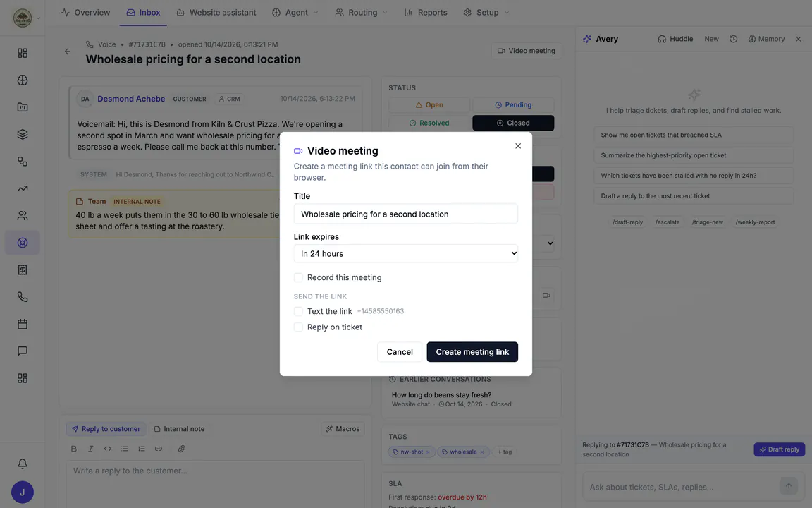812x508 pixels.
Task: Expand the Routing menu
Action: coord(361,13)
